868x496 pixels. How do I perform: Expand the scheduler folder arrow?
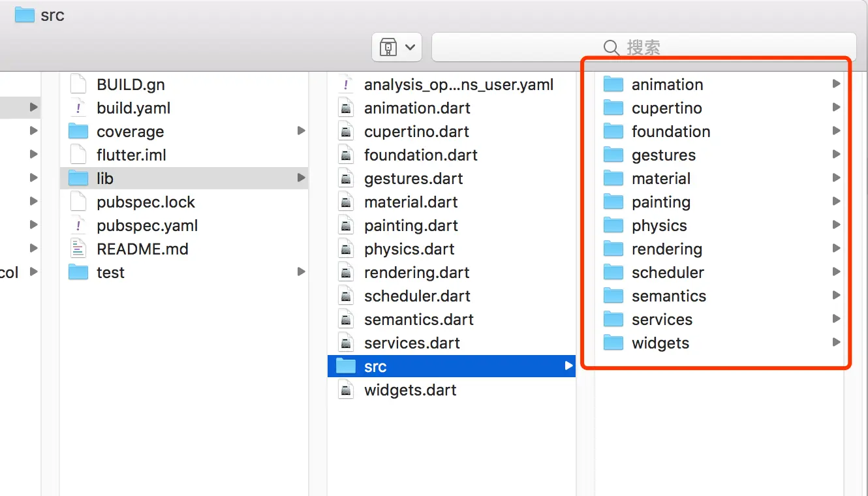click(836, 271)
